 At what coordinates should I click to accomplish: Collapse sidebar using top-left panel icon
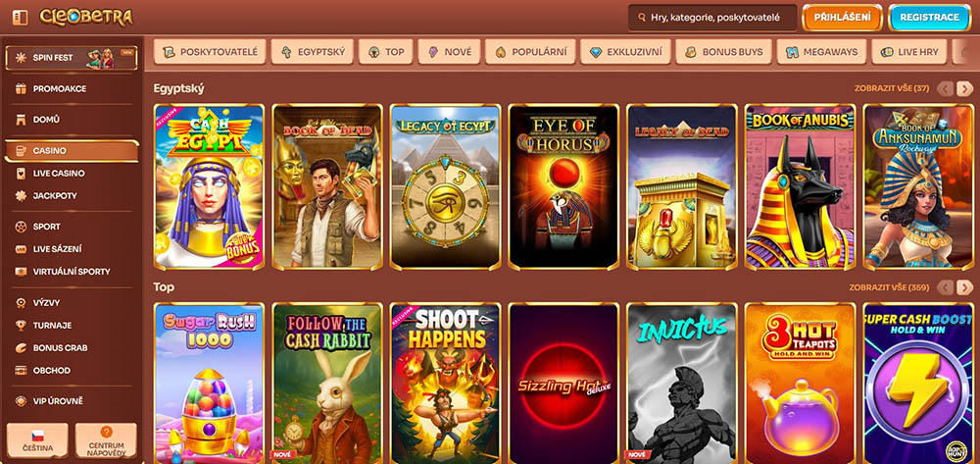coord(20,18)
